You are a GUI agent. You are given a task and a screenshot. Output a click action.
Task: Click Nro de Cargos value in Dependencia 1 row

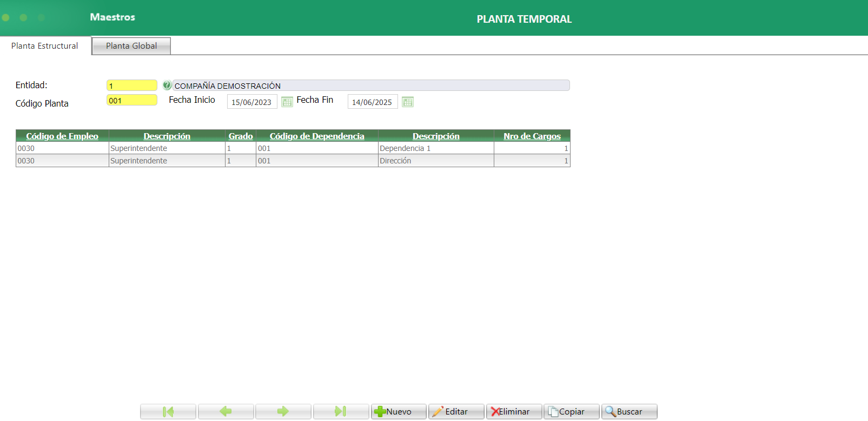click(532, 148)
